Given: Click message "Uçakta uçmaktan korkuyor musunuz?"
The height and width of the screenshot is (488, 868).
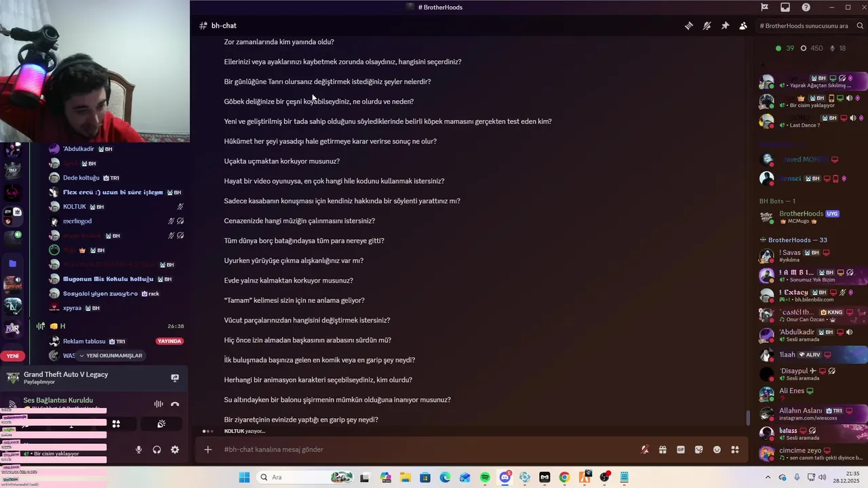Looking at the screenshot, I should coord(282,161).
